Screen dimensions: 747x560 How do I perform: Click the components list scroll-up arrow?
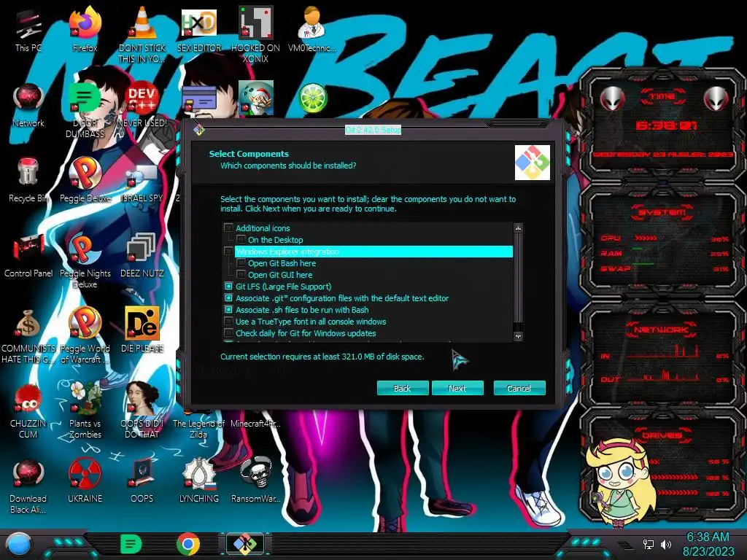(519, 228)
